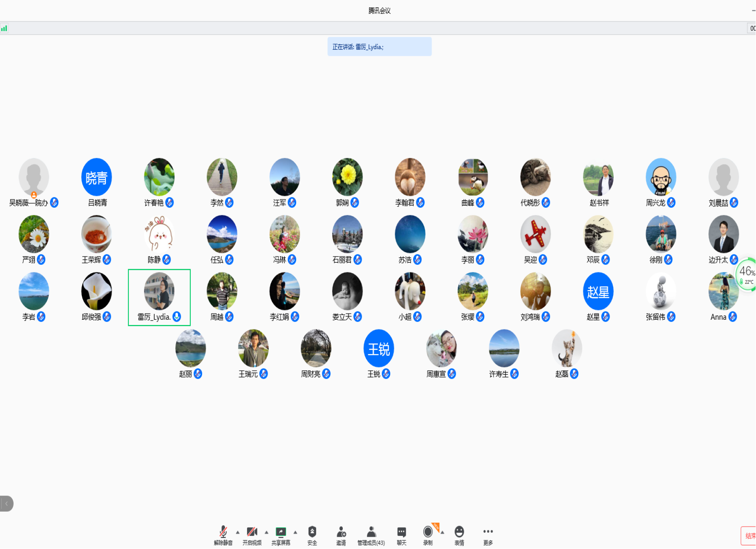Expand the screen share options arrow

click(295, 532)
